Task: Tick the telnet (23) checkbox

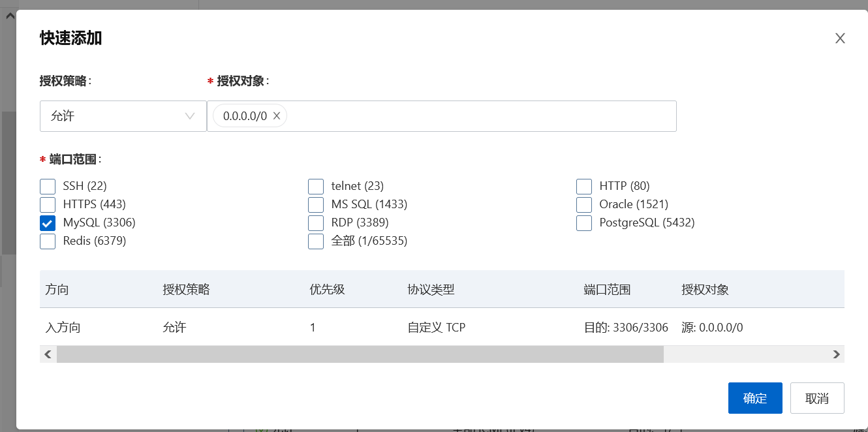Action: coord(316,187)
